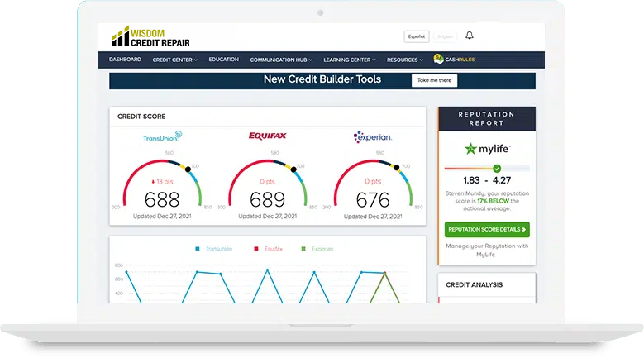Click the Take me there button
Viewport: 644px width, 358px height.
pyautogui.click(x=434, y=80)
